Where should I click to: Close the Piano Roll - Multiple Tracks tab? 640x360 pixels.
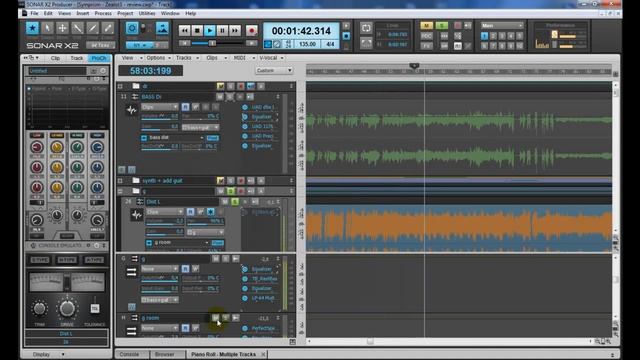[263, 354]
